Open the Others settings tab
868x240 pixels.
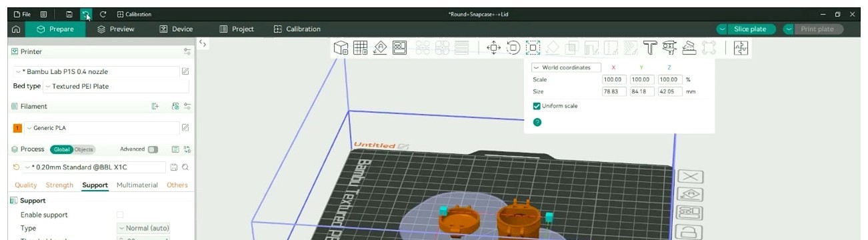[177, 185]
